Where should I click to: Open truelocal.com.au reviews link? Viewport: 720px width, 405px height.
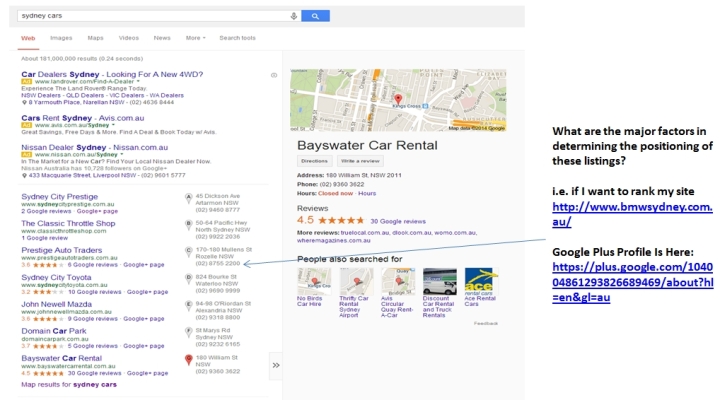coord(365,233)
